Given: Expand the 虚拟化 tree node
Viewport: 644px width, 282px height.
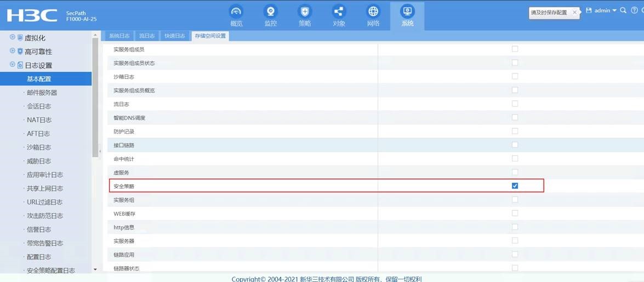Looking at the screenshot, I should 12,37.
